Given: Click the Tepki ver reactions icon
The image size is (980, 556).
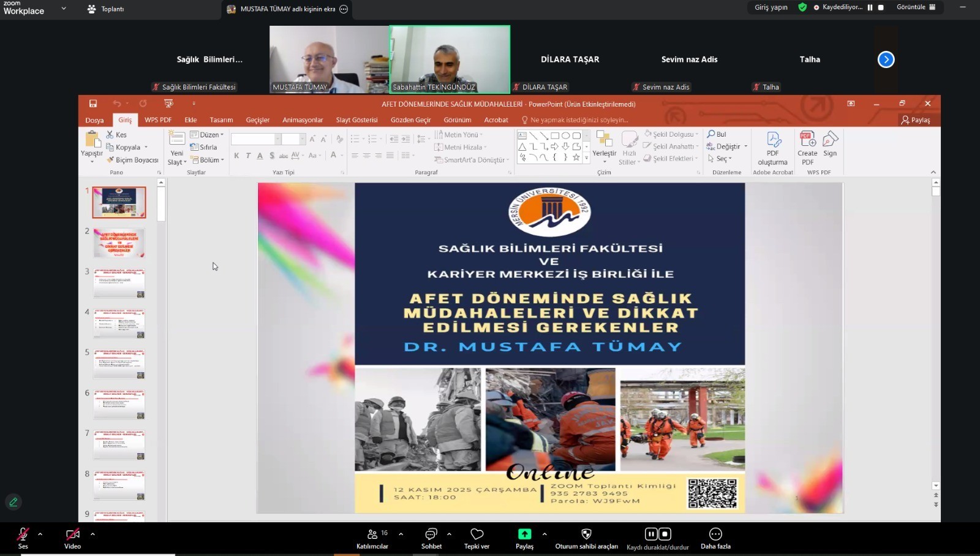Looking at the screenshot, I should point(477,535).
